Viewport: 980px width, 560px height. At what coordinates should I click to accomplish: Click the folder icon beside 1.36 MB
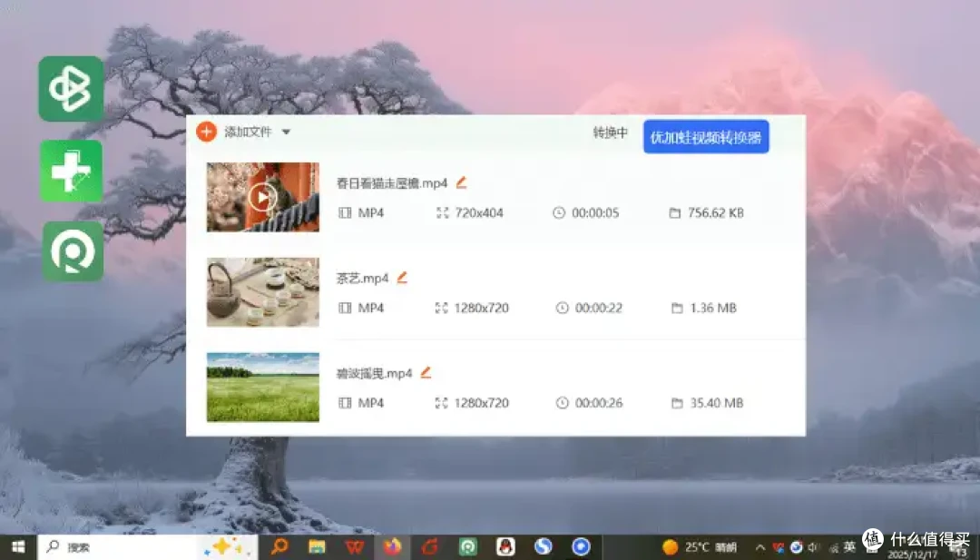tap(677, 308)
